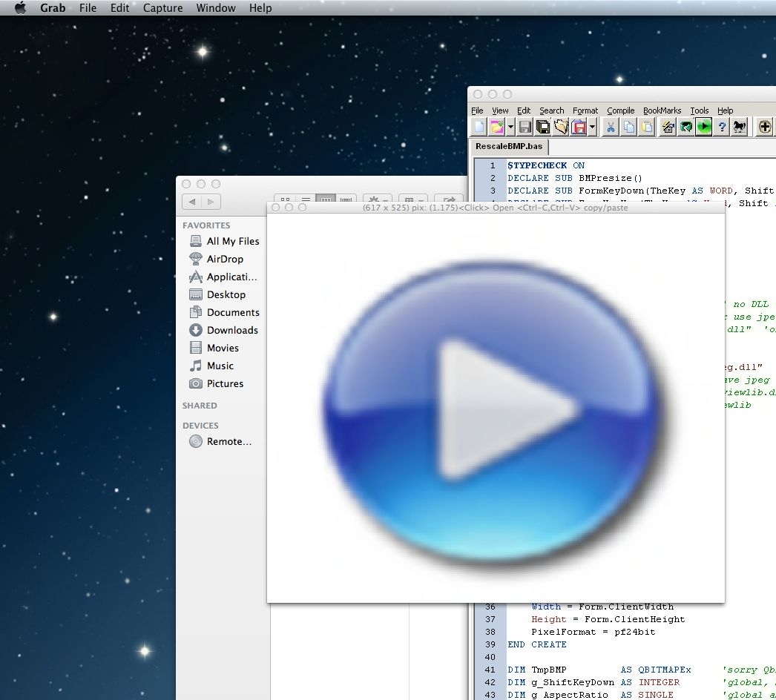
Task: Select the RescaleBMP.bas tab
Action: pos(509,146)
